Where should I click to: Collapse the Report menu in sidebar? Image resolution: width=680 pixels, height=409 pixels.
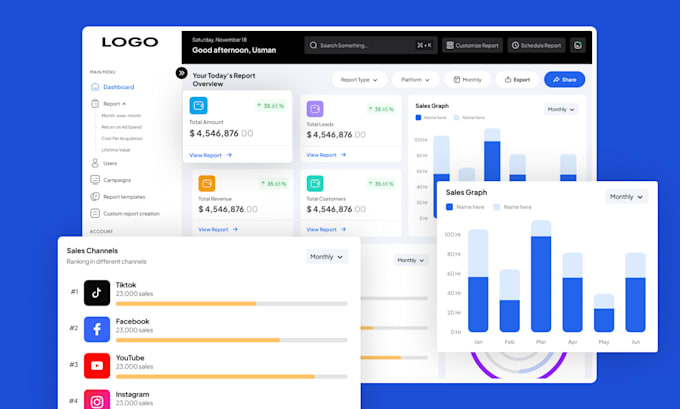(x=114, y=104)
